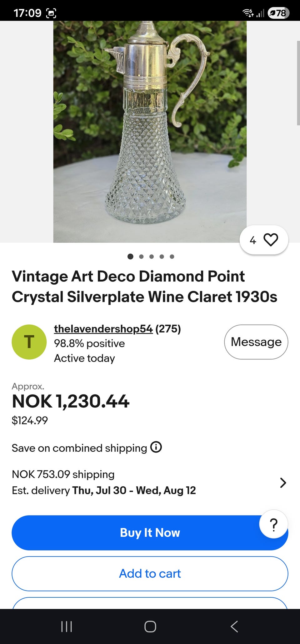Open thelavendershop54 seller profile link
Screen dimensions: 300x644
[103, 329]
